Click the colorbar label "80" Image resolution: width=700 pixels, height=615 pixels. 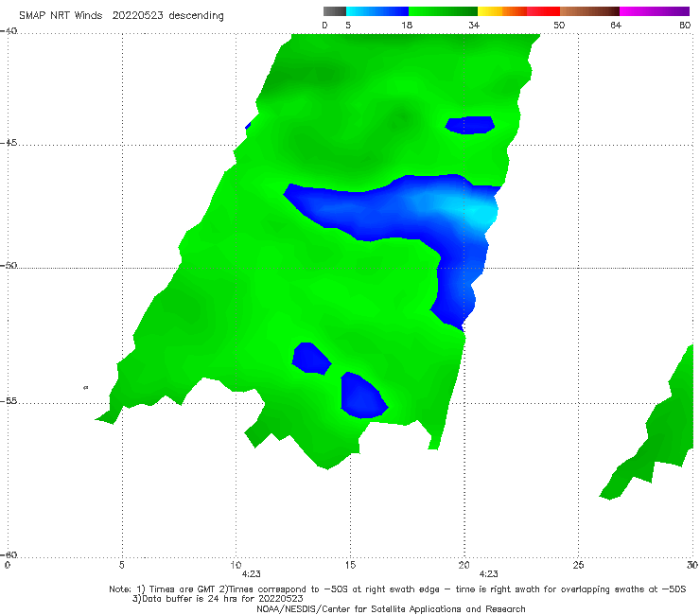[x=685, y=25]
